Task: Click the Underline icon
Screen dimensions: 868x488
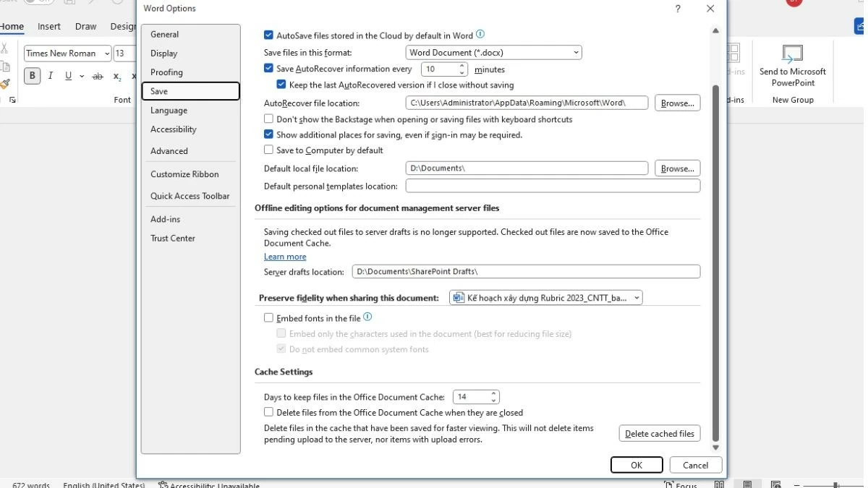Action: 68,76
